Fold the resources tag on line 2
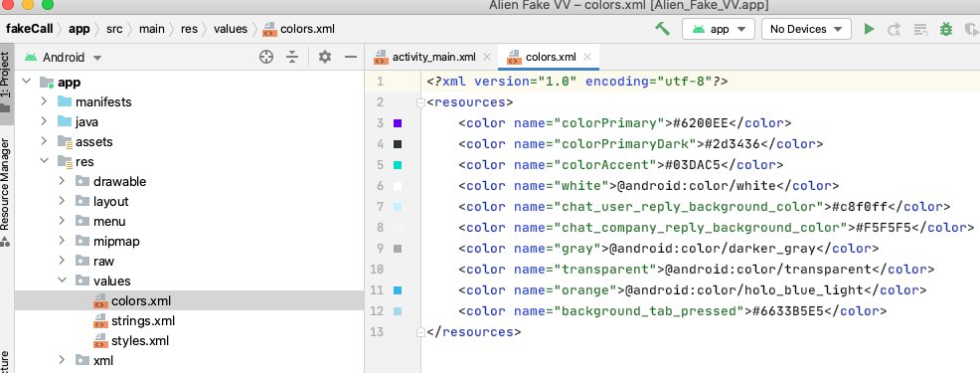This screenshot has width=980, height=373. point(421,102)
